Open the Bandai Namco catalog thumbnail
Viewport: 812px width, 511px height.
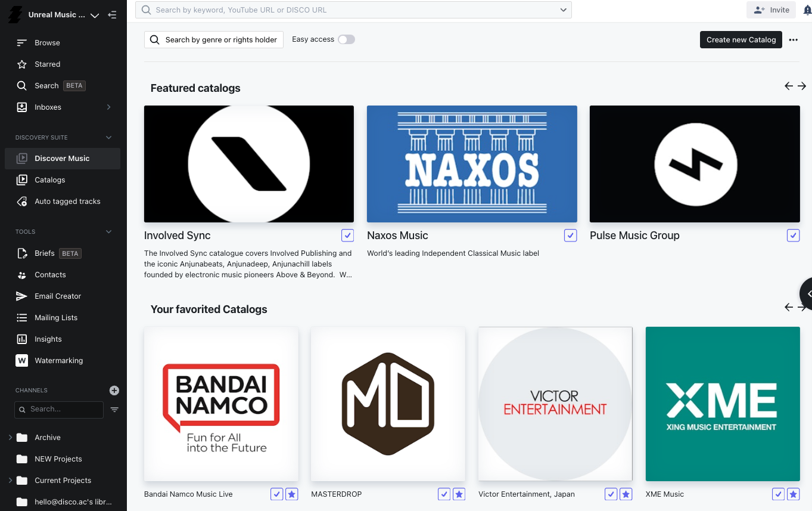pyautogui.click(x=221, y=404)
